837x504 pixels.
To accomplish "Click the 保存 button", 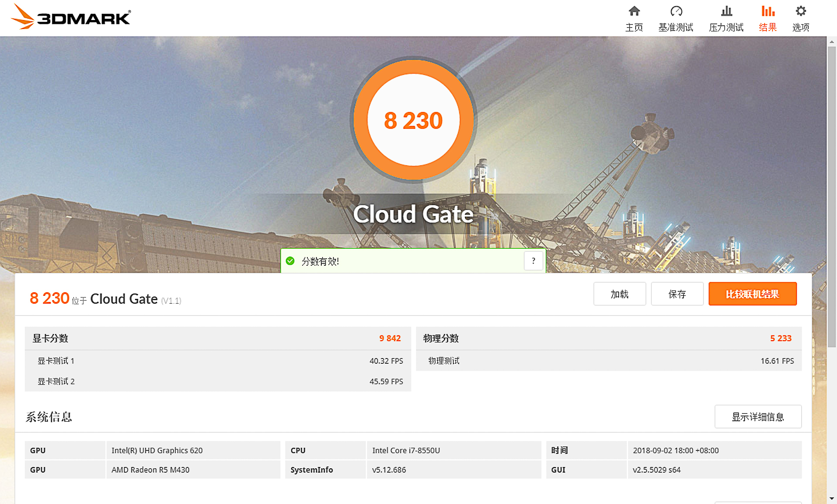I will [x=677, y=294].
